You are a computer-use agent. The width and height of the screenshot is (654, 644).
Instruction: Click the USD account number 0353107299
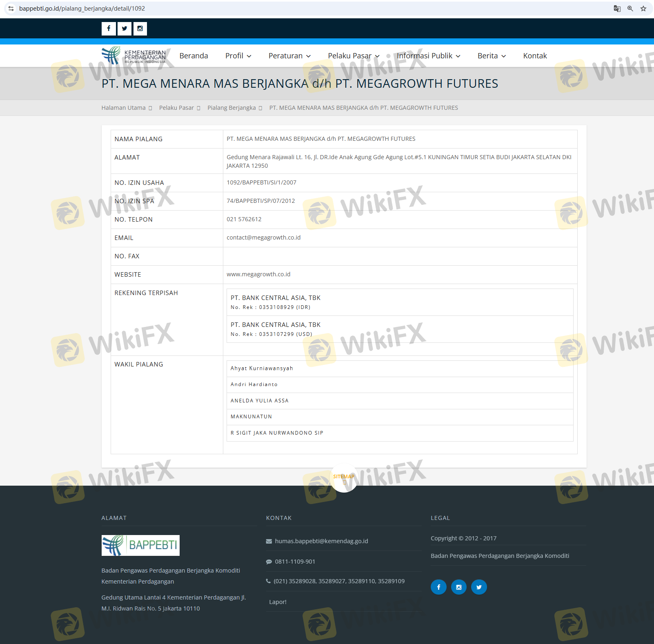[x=276, y=334]
